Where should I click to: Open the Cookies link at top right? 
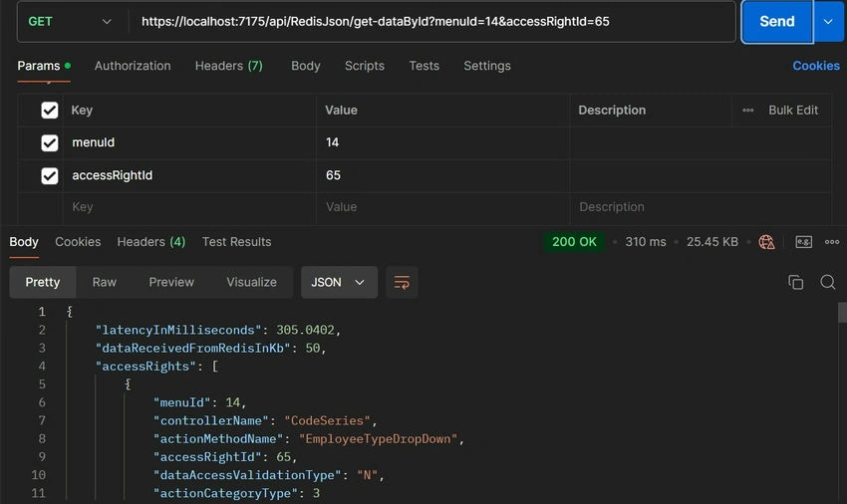tap(816, 66)
